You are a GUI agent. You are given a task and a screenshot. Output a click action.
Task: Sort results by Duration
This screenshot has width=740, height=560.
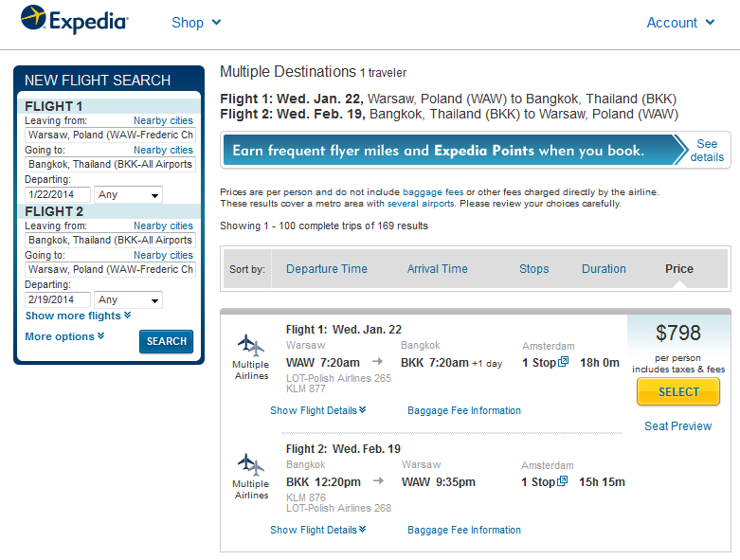click(604, 269)
